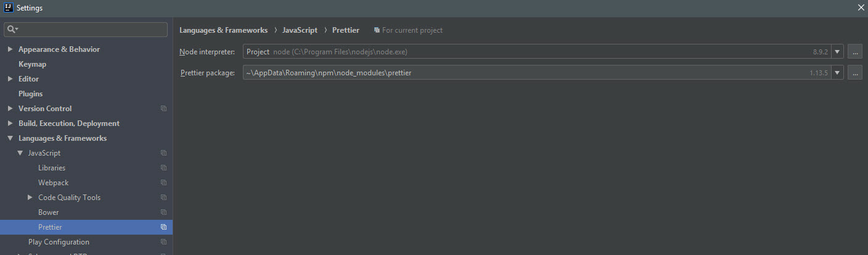Select Version Control category

pyautogui.click(x=45, y=109)
